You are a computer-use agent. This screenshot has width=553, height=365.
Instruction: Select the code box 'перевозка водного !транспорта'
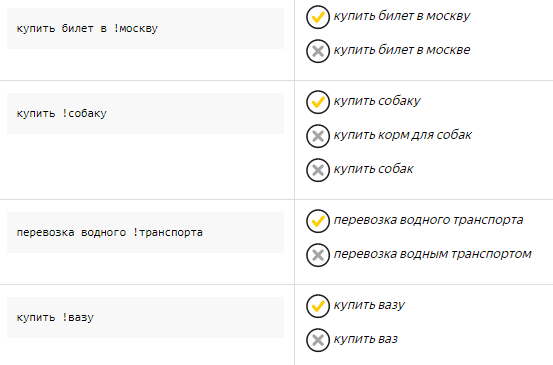point(145,232)
